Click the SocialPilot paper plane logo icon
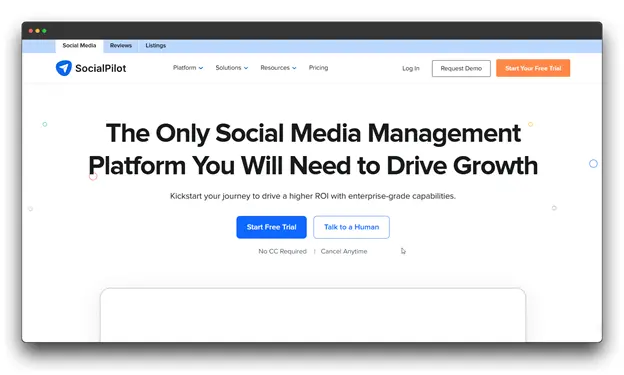 64,68
